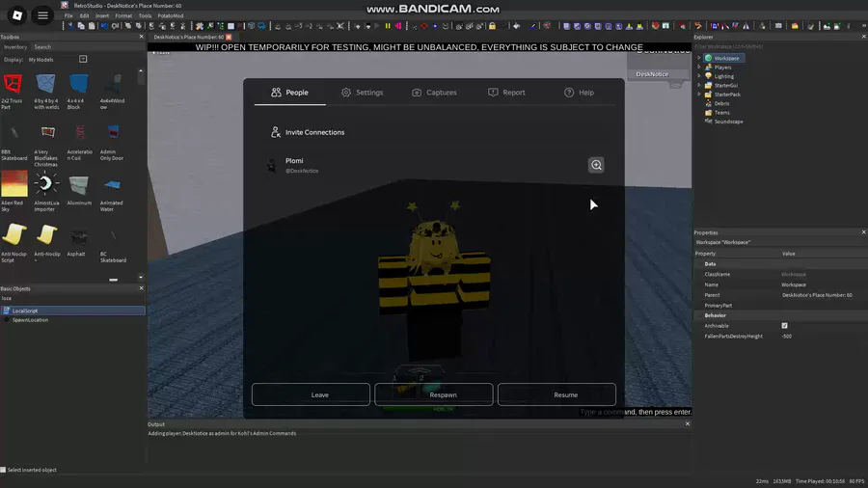Click the Respawn button

(x=434, y=395)
